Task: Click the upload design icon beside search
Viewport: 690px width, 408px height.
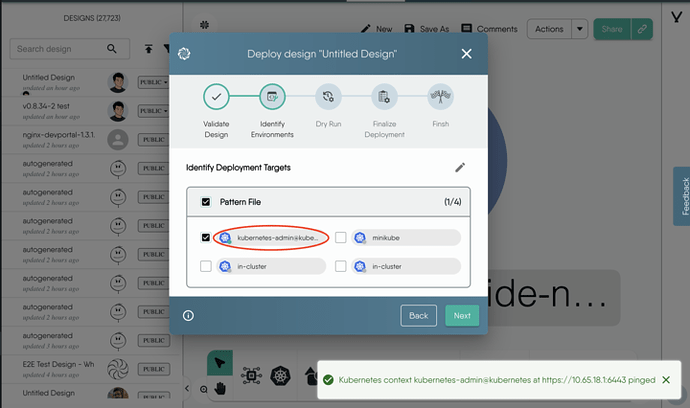Action: point(149,49)
